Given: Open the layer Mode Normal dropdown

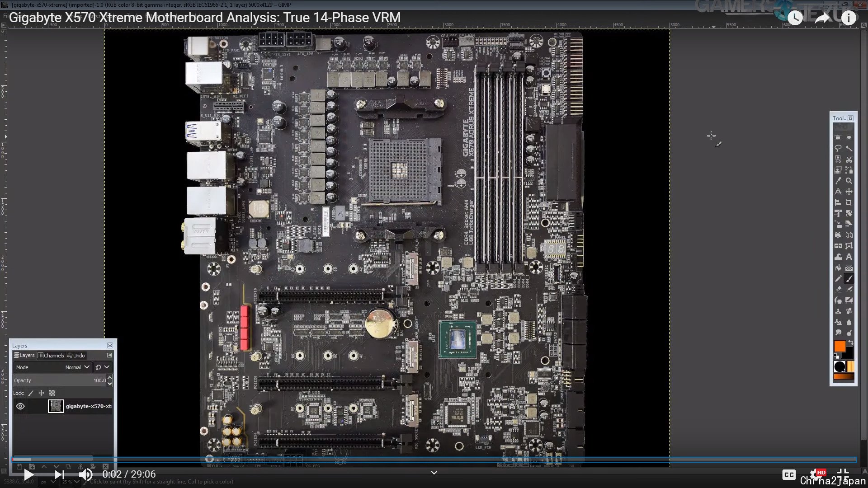Looking at the screenshot, I should pos(53,367).
